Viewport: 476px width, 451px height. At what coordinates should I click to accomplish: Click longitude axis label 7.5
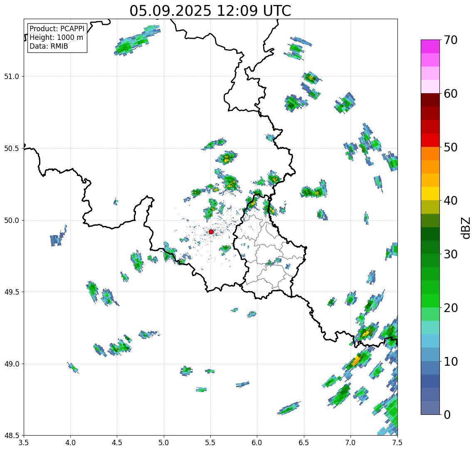(x=397, y=443)
